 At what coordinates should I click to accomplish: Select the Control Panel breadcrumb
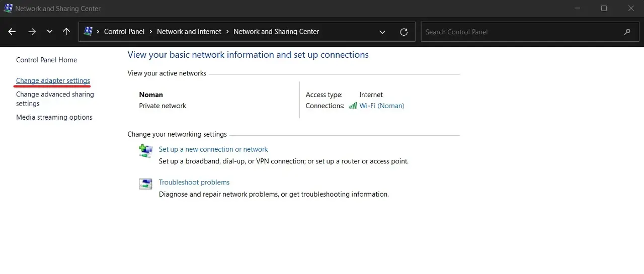coord(124,32)
